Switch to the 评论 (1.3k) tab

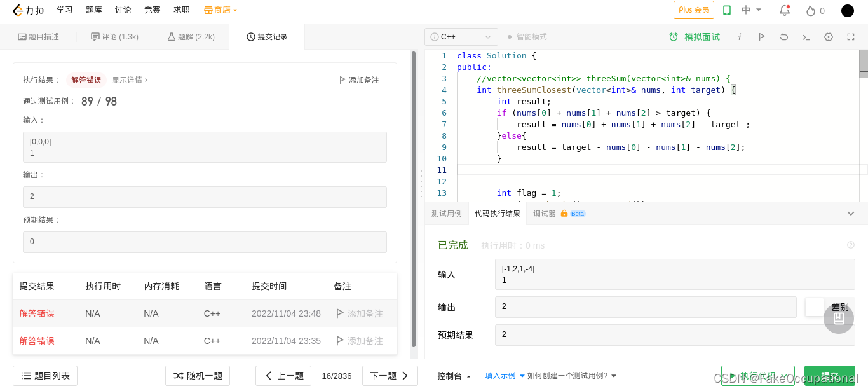tap(114, 37)
